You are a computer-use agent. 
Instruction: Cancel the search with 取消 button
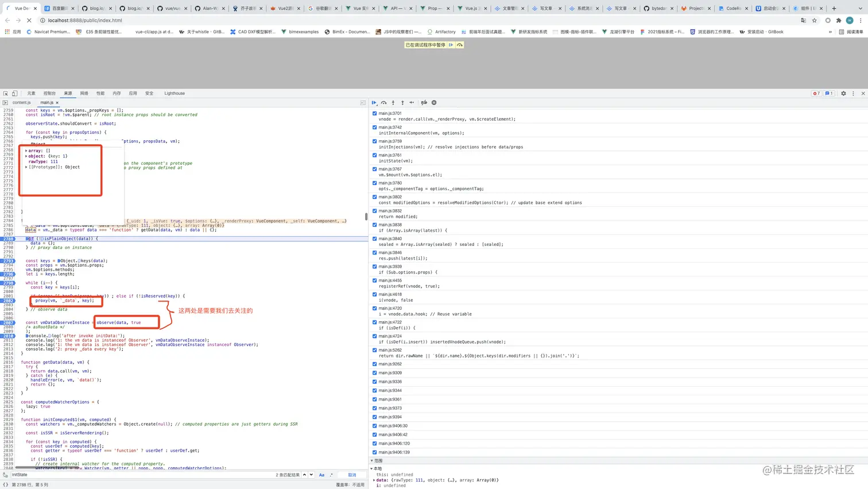(352, 475)
